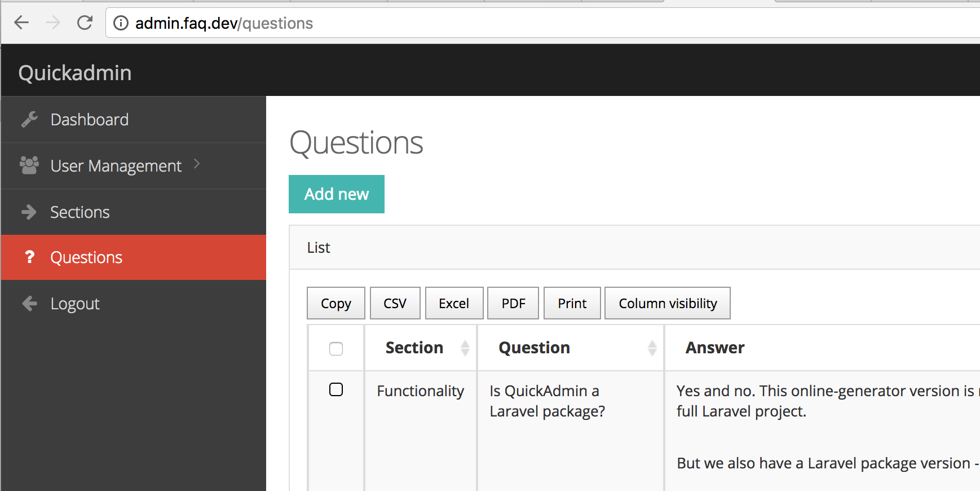Click the User Management group icon
Screen dimensions: 980x491
(x=29, y=165)
